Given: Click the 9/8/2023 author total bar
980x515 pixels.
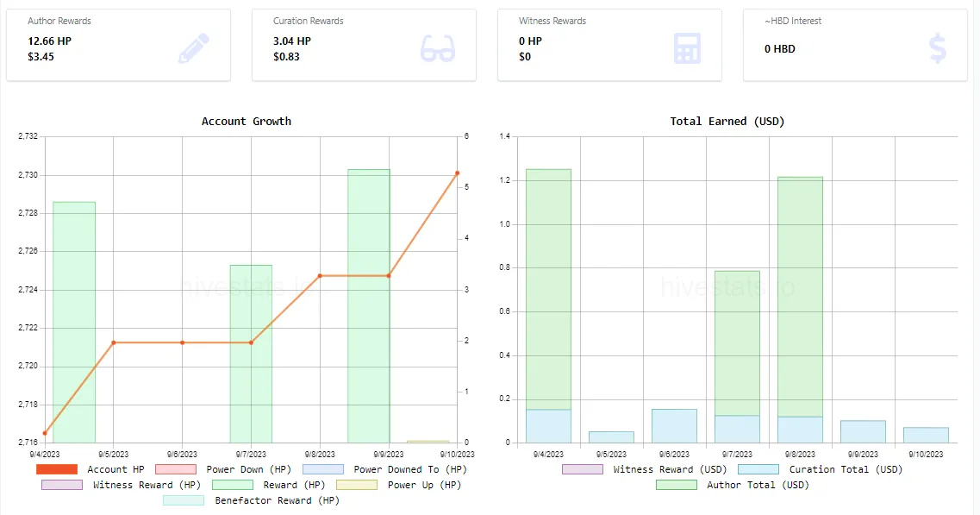Looking at the screenshot, I should point(800,298).
